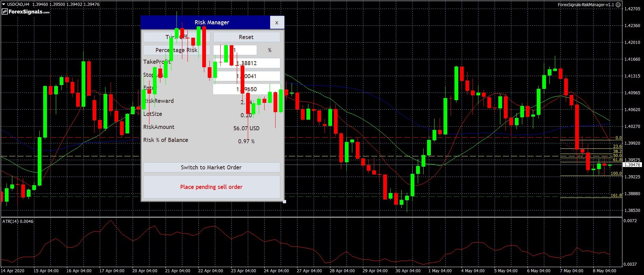Toggle the Percentage Risk mode button
644x275 pixels.
click(177, 50)
